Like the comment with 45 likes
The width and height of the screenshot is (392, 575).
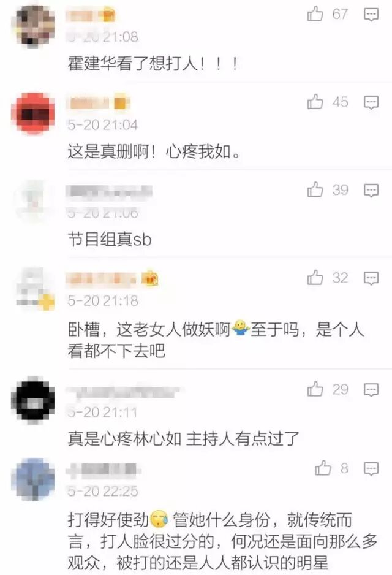pyautogui.click(x=315, y=102)
